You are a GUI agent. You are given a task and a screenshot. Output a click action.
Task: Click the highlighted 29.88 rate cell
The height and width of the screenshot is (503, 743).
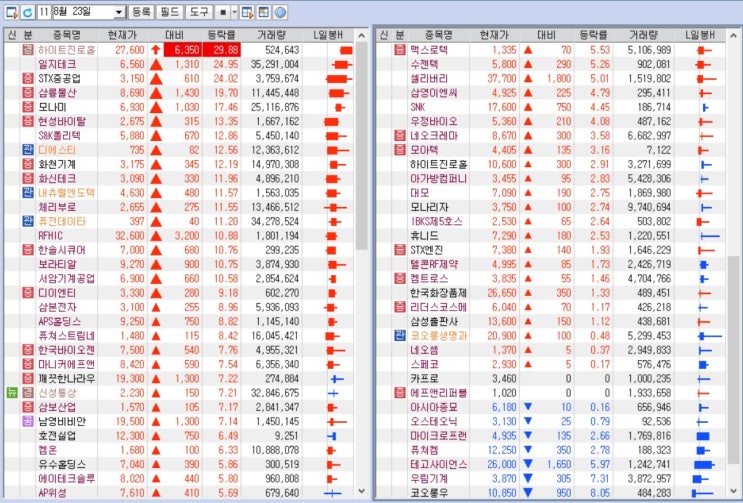(221, 50)
